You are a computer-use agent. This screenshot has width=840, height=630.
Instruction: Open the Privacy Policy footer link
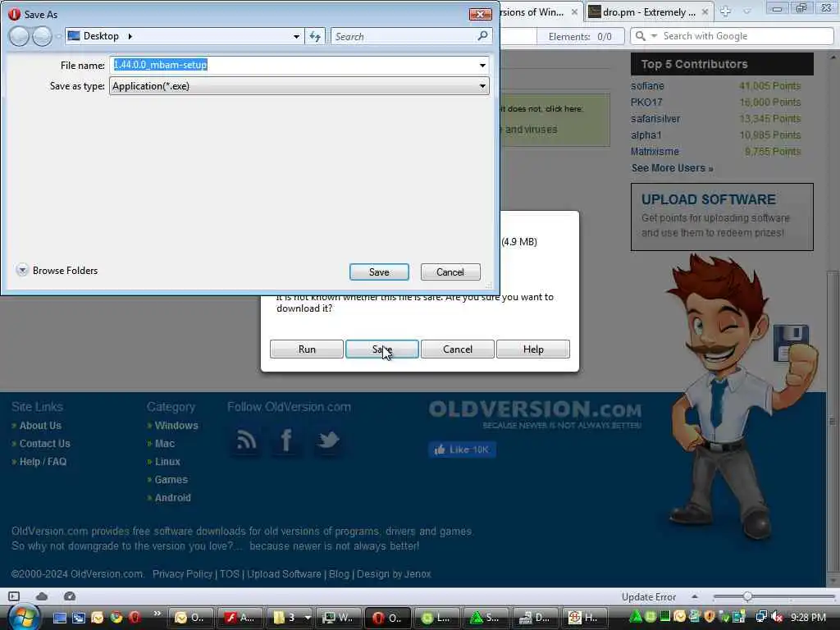[x=182, y=573]
